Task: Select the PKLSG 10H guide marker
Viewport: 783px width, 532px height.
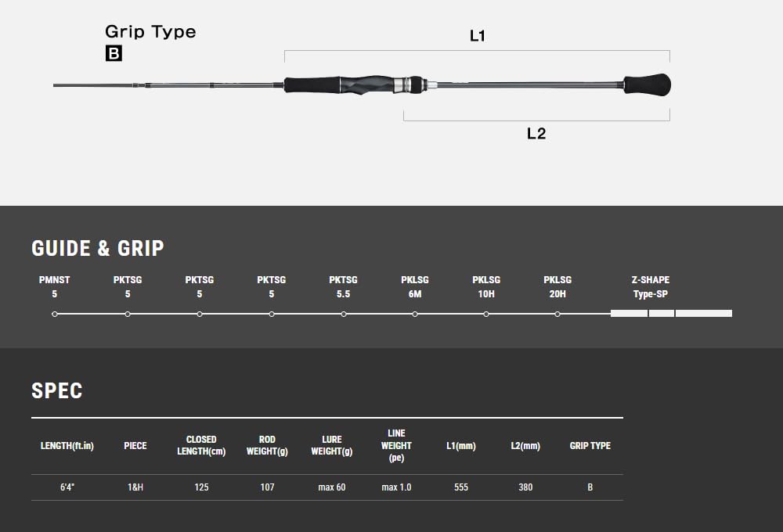Action: click(x=485, y=314)
